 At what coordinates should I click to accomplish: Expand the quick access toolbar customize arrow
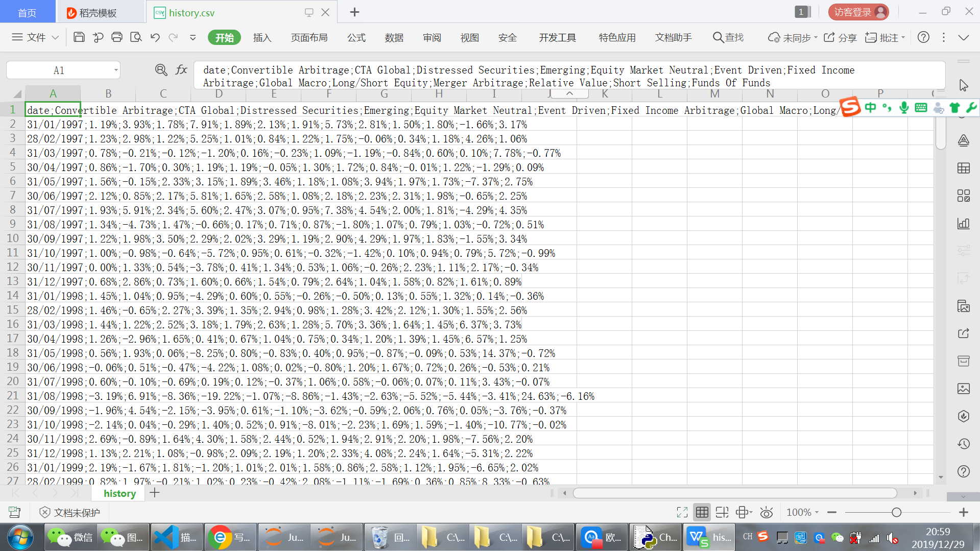pyautogui.click(x=193, y=37)
